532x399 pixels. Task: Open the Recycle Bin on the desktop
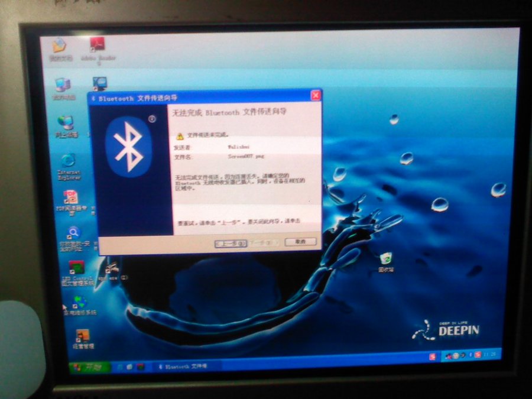386,259
